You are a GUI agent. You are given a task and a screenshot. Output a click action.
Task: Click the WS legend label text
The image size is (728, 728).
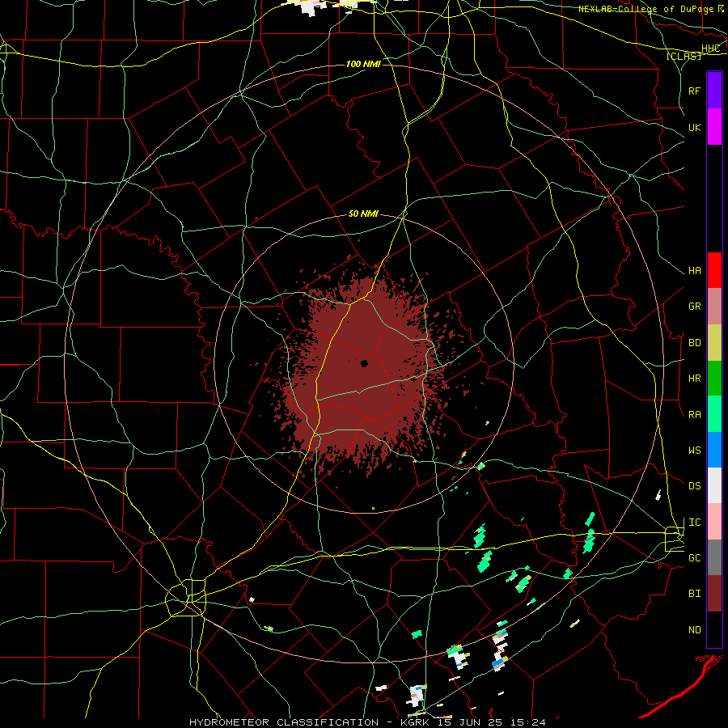coord(695,451)
